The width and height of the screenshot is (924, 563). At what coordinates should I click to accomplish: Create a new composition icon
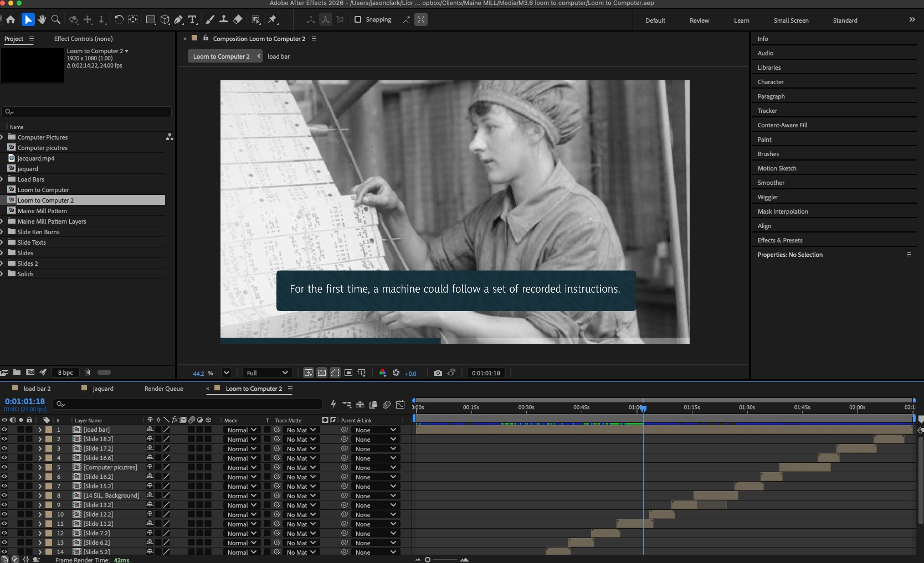click(30, 373)
